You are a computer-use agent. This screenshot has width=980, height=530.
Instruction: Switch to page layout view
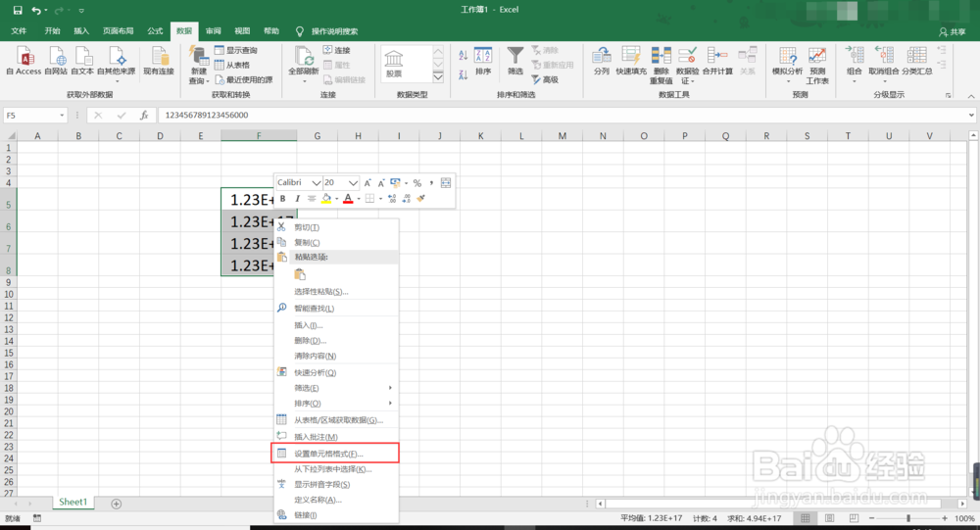829,518
